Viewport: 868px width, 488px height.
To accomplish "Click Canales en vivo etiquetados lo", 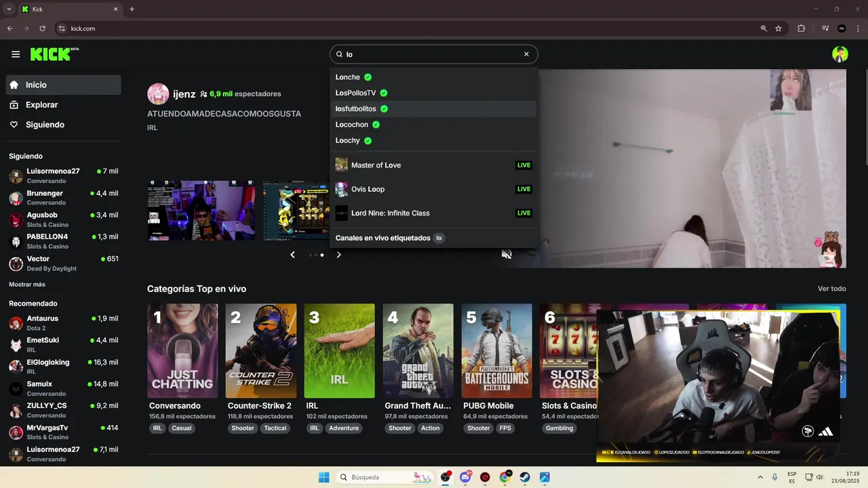I will [x=390, y=238].
